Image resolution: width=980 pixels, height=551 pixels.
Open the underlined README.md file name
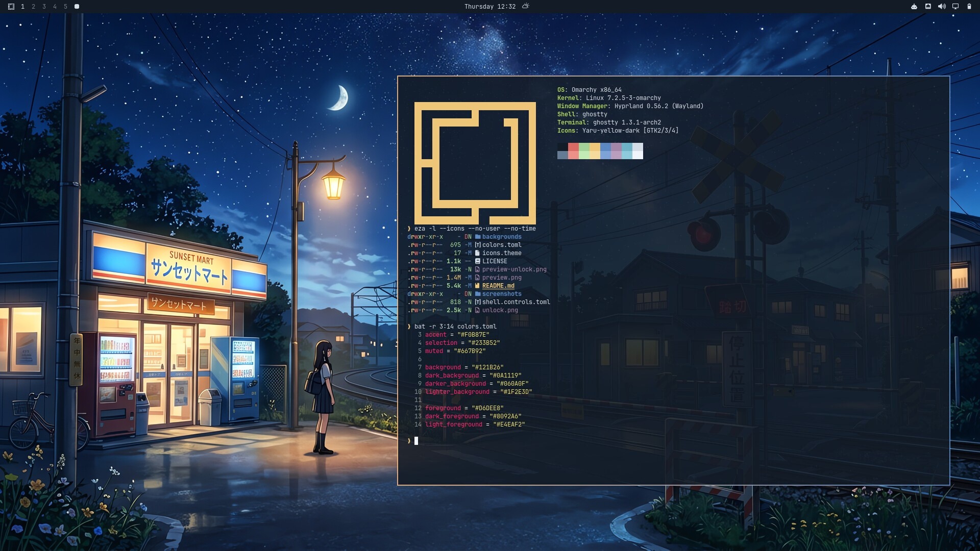(498, 286)
